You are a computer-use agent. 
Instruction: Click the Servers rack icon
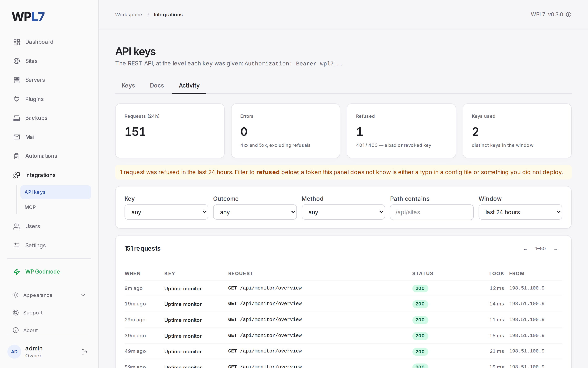(x=17, y=80)
